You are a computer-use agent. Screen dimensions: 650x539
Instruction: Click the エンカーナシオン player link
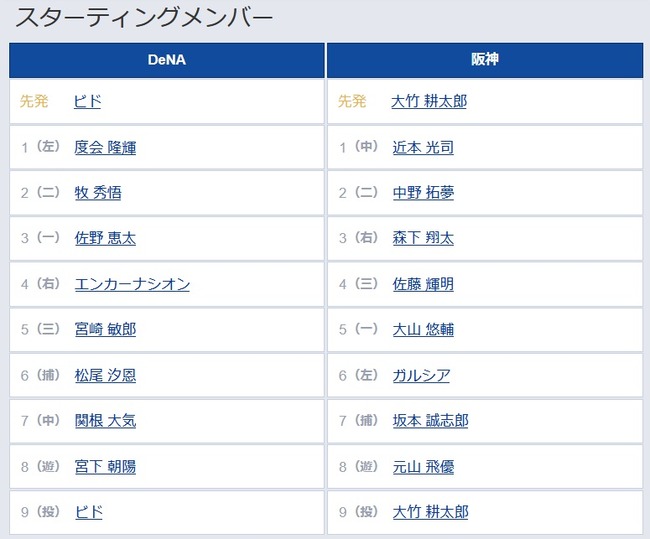[132, 284]
